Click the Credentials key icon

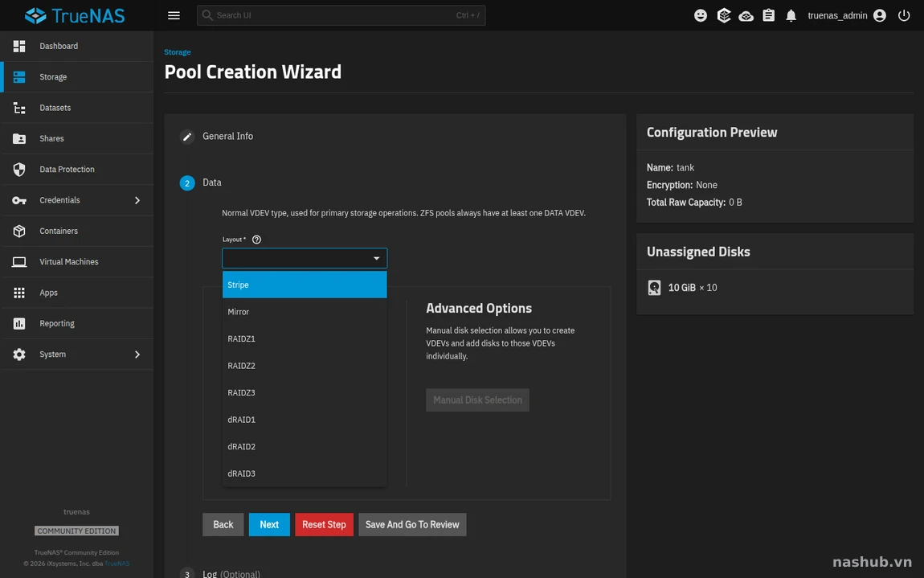click(x=19, y=200)
